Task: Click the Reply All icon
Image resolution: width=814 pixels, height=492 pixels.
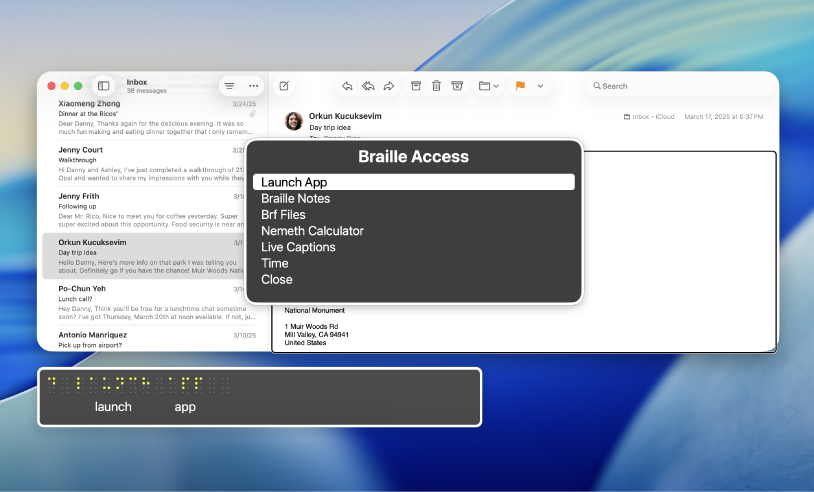Action: [x=368, y=86]
